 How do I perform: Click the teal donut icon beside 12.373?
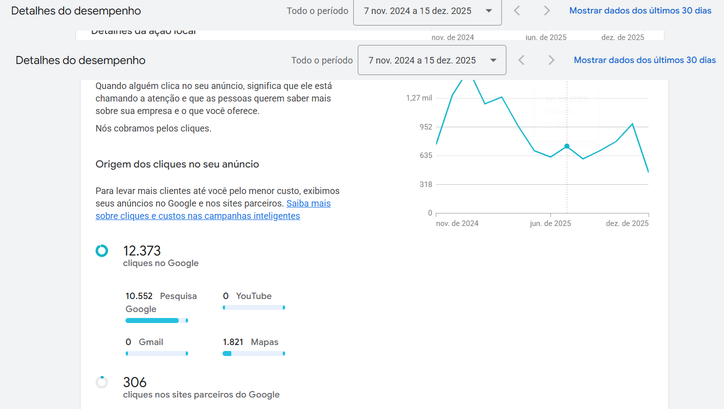[102, 251]
